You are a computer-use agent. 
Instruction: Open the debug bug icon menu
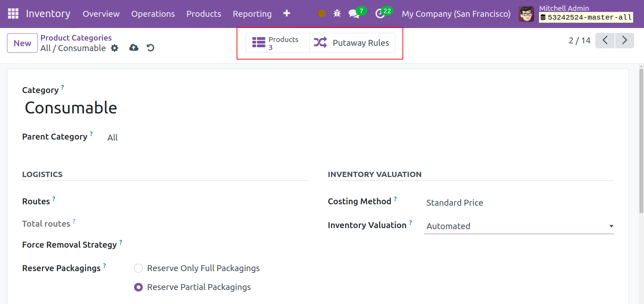[337, 14]
